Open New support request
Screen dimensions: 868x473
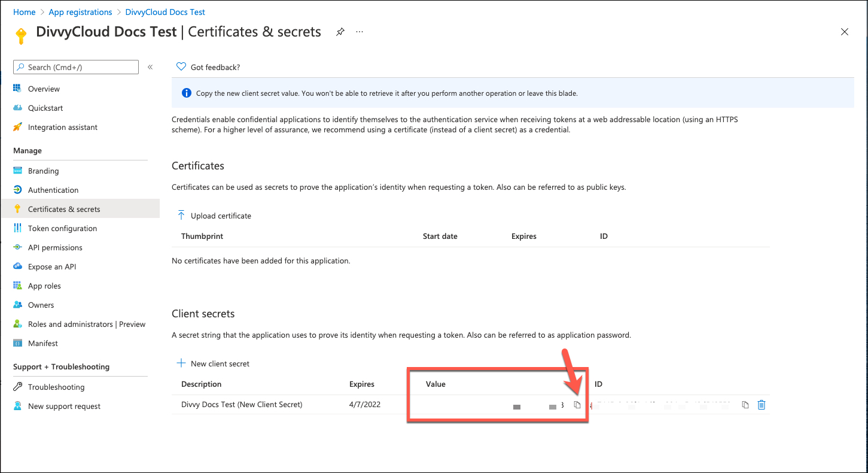point(64,406)
